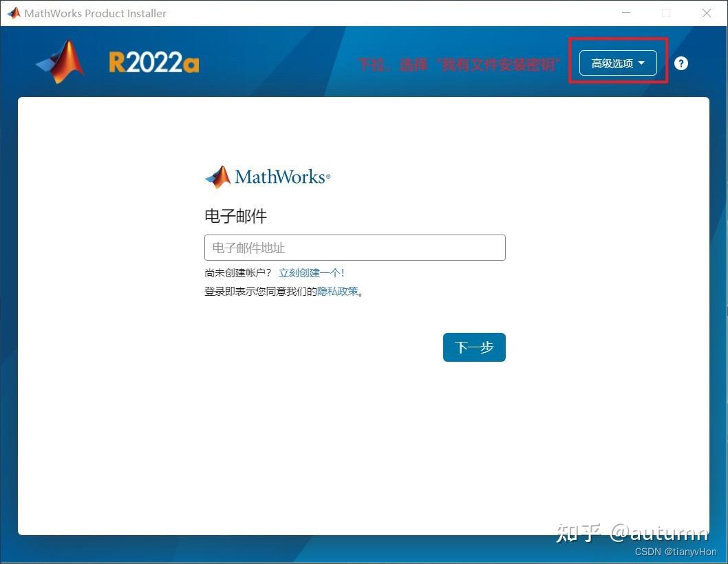Image resolution: width=728 pixels, height=564 pixels.
Task: Open the 隐私政策 privacy policy link
Action: click(336, 291)
